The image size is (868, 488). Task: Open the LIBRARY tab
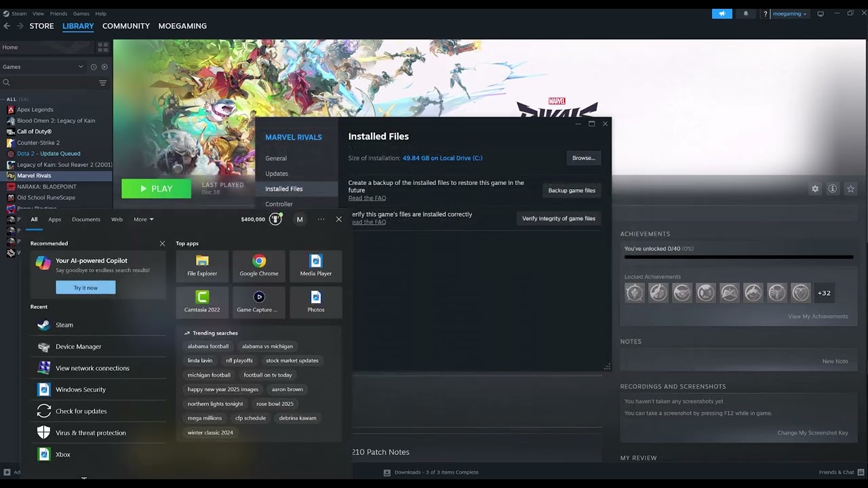pos(78,26)
